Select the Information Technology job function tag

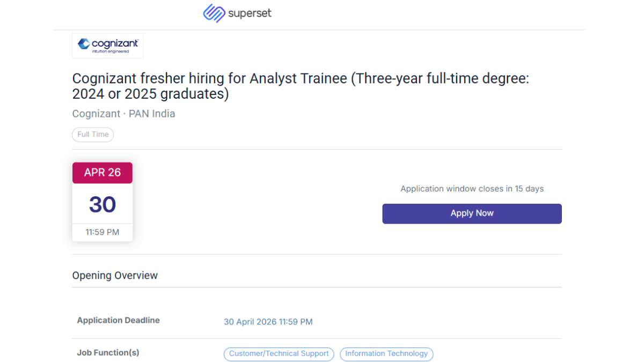click(386, 354)
